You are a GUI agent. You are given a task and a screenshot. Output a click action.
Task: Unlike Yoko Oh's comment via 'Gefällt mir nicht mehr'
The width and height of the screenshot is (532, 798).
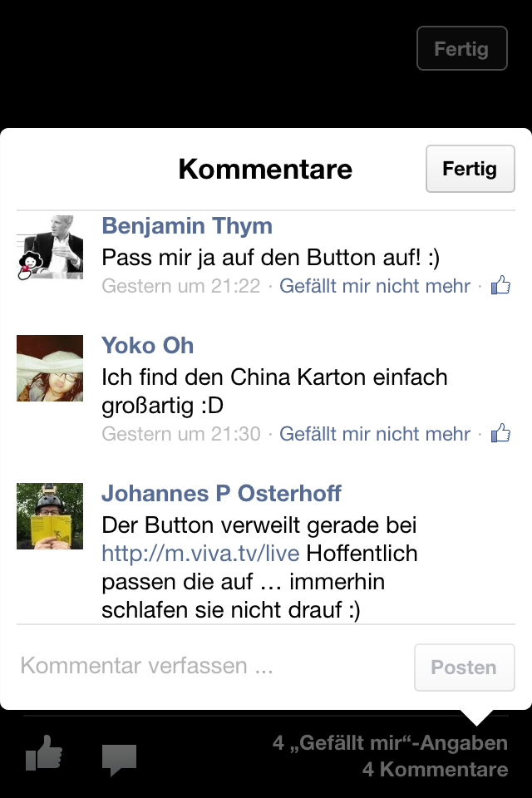pos(375,434)
